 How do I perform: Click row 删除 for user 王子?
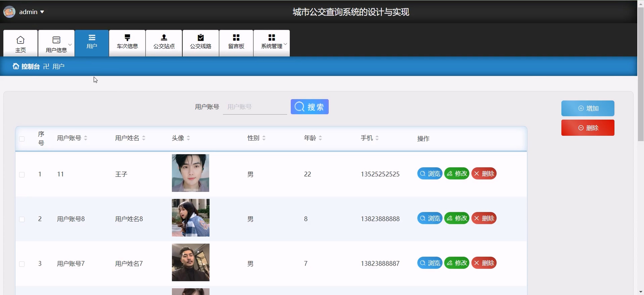[484, 174]
